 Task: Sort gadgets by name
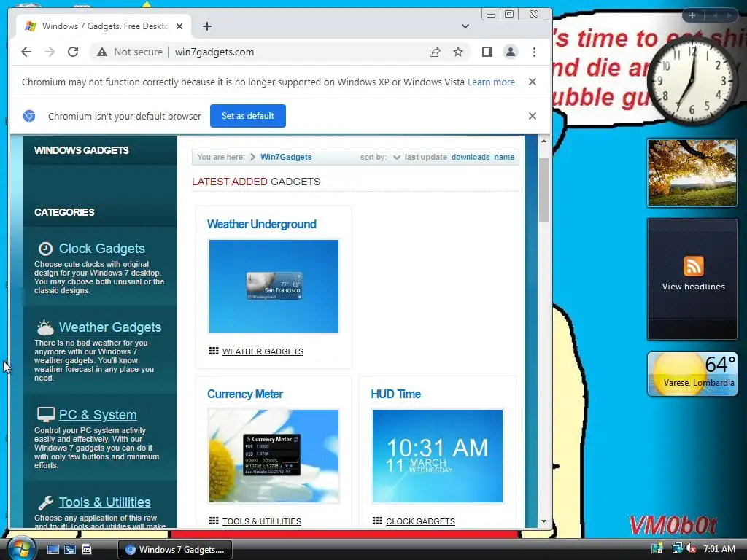[504, 157]
